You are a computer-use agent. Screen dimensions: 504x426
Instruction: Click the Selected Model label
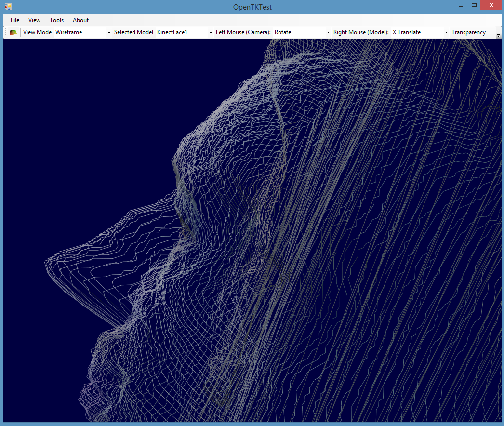pos(133,32)
